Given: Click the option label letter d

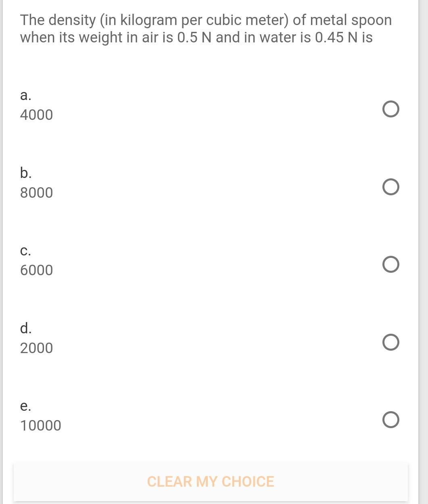Looking at the screenshot, I should point(25,329).
